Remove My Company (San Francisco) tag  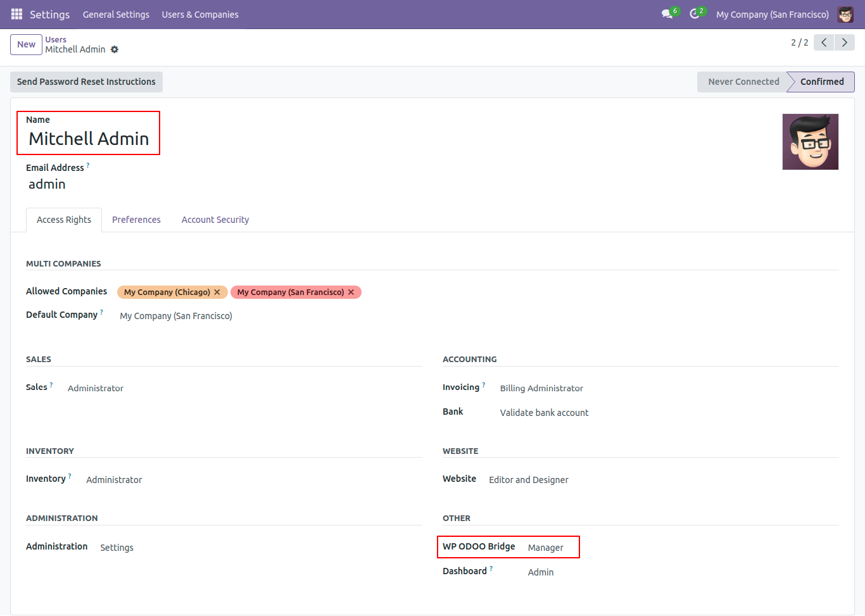(351, 292)
